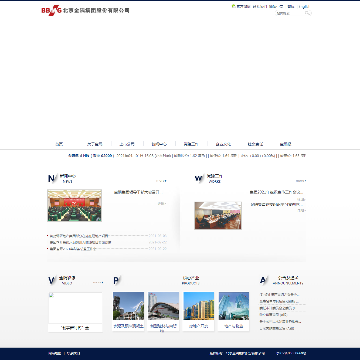Open the first red-bulleted news list item
The height and width of the screenshot is (360, 360).
pyautogui.click(x=79, y=236)
